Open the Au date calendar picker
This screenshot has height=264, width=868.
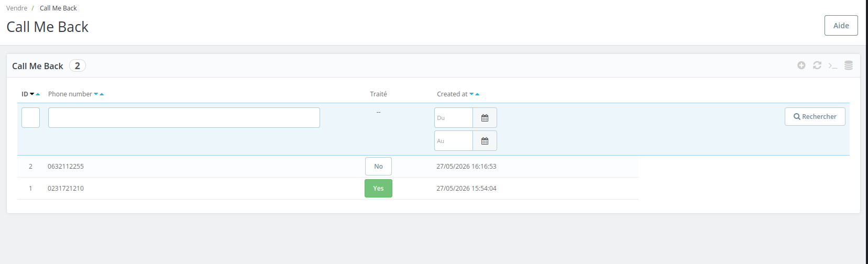coord(485,141)
